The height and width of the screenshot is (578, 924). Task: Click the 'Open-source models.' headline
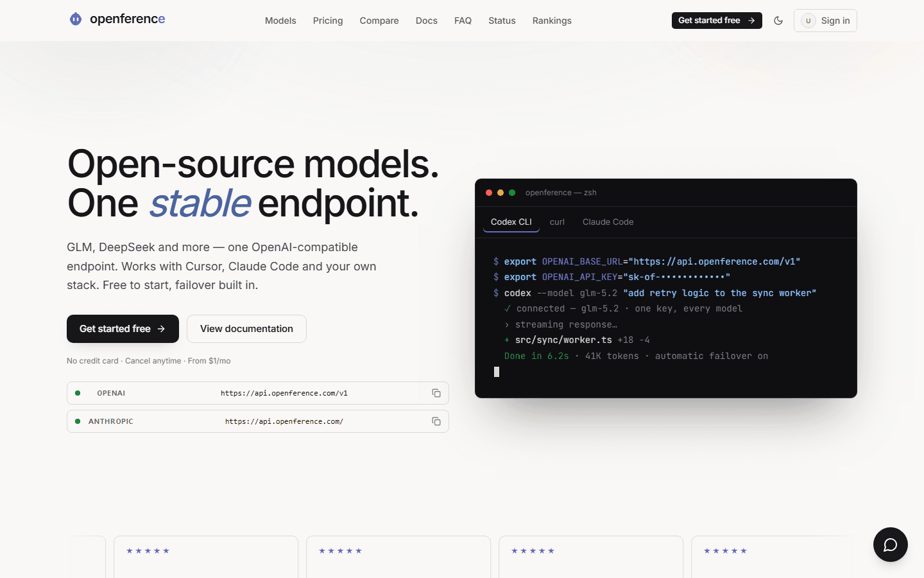click(253, 164)
